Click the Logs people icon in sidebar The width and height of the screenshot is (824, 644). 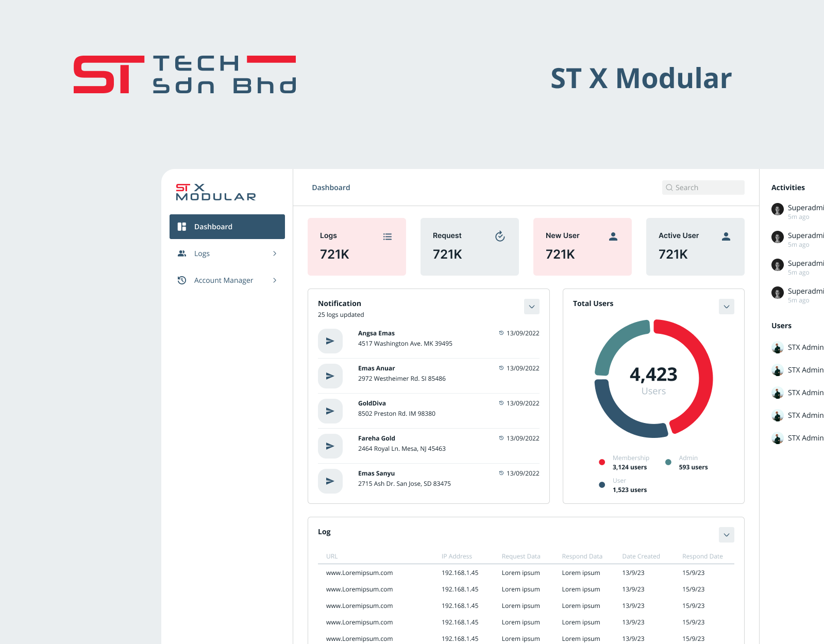tap(182, 253)
